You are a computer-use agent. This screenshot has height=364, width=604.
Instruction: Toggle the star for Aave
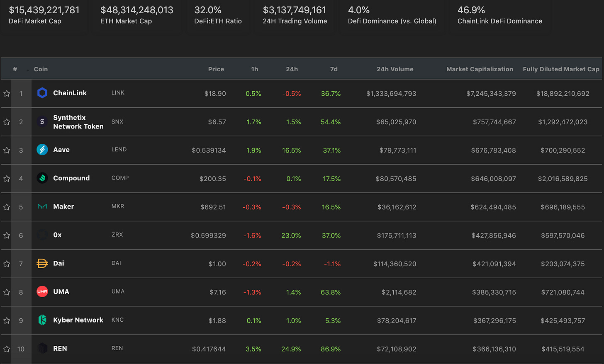7,150
